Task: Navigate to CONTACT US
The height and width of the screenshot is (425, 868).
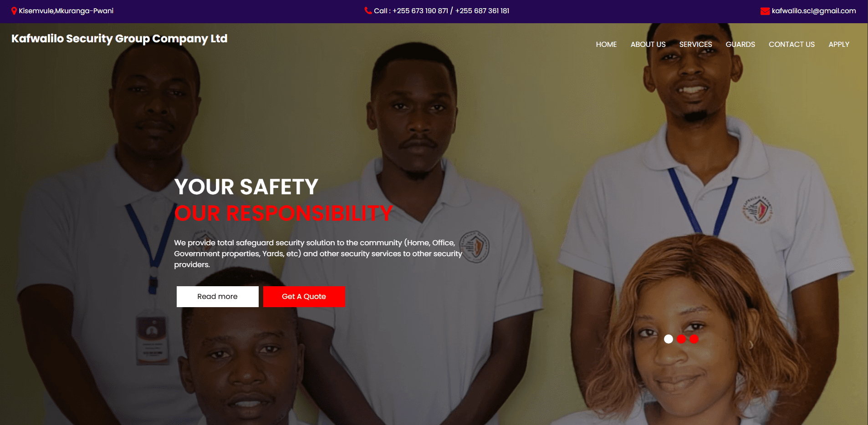Action: (791, 44)
